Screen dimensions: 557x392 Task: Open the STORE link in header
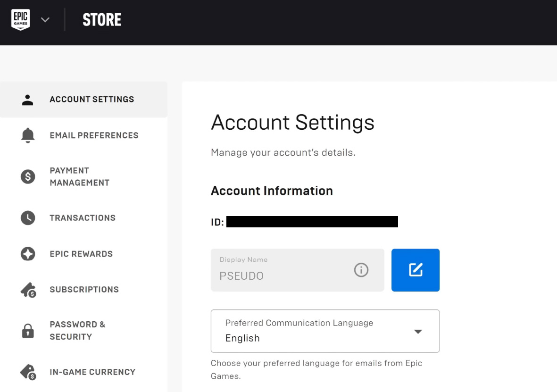[x=102, y=19]
